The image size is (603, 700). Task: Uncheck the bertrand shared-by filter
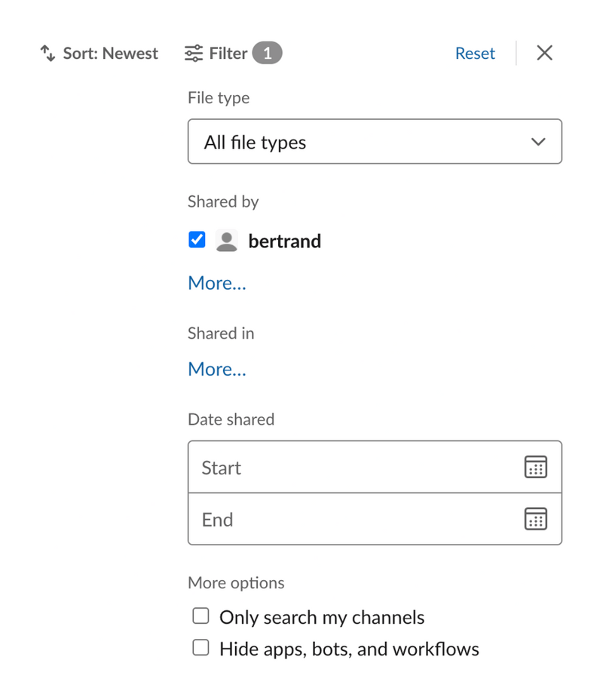(196, 239)
